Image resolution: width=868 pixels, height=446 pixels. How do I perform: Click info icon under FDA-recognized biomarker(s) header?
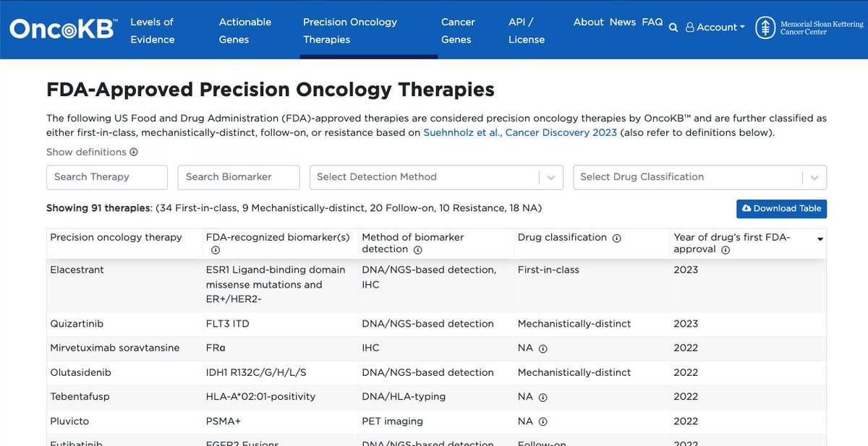215,250
